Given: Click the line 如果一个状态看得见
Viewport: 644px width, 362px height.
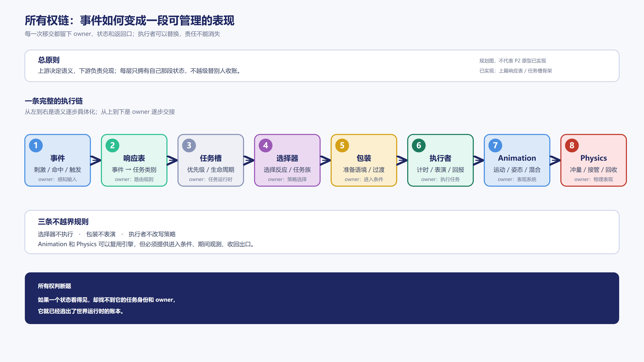Looking at the screenshot, I should 107,300.
